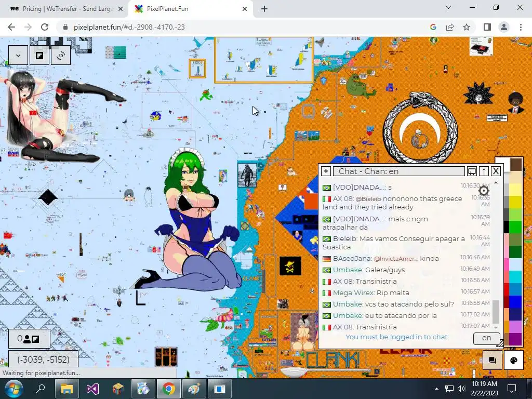
Task: Open File Explorer from taskbar
Action: click(x=67, y=389)
